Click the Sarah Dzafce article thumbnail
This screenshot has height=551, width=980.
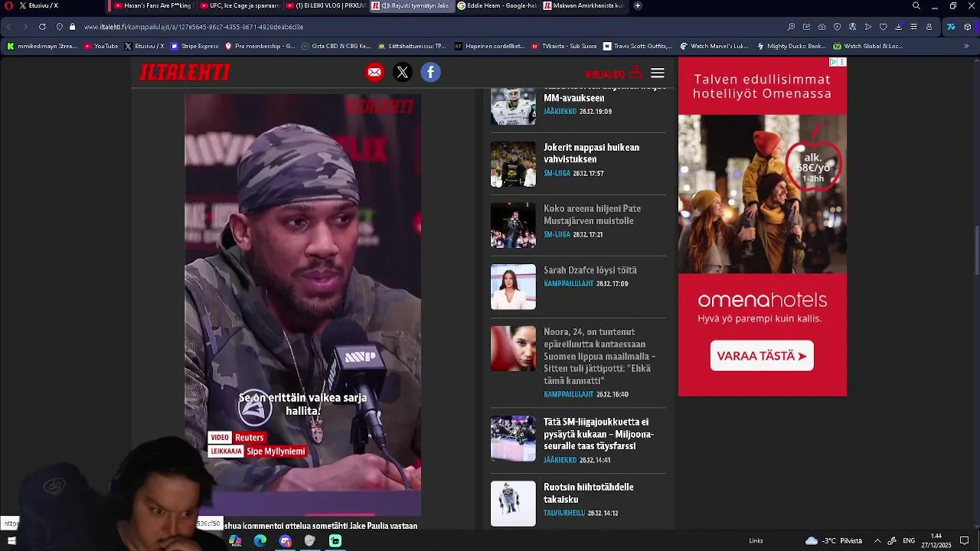[513, 287]
